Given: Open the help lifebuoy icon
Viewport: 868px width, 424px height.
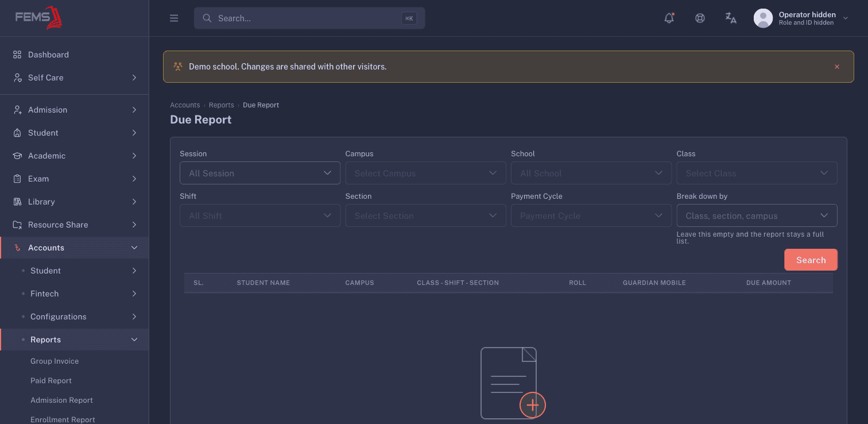Looking at the screenshot, I should [x=700, y=18].
